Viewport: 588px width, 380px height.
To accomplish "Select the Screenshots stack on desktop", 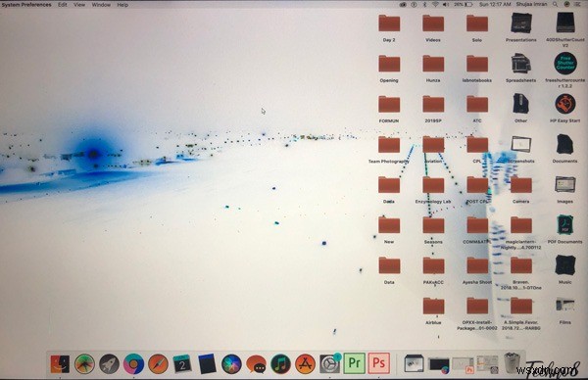I will (x=521, y=145).
